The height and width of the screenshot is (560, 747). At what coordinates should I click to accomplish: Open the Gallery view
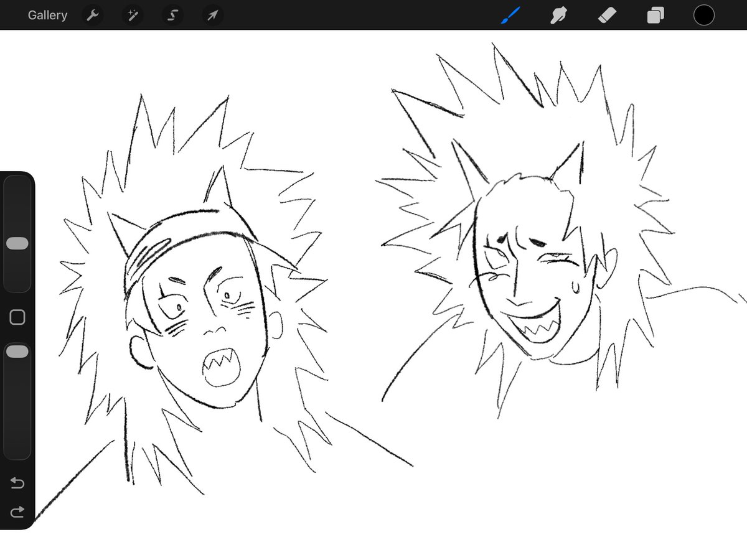pos(47,15)
